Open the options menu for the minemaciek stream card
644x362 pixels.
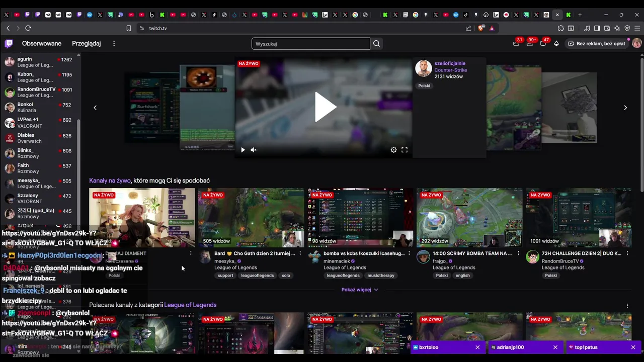coord(409,253)
